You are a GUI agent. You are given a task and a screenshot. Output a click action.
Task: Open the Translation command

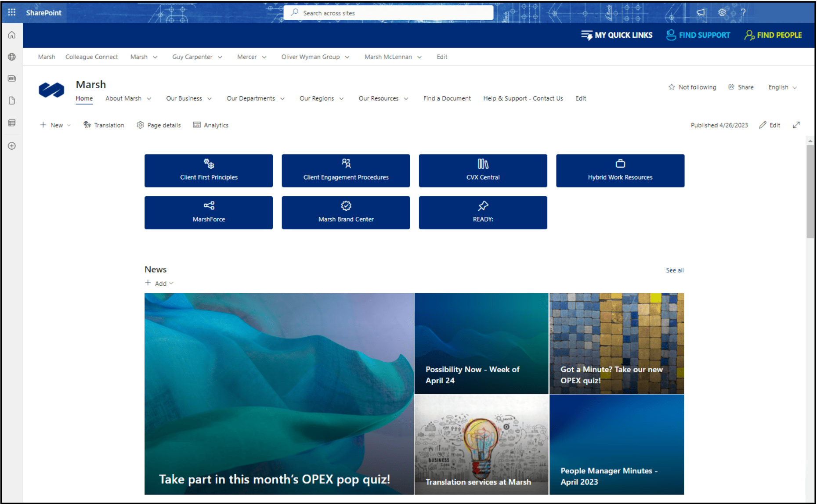pyautogui.click(x=104, y=125)
